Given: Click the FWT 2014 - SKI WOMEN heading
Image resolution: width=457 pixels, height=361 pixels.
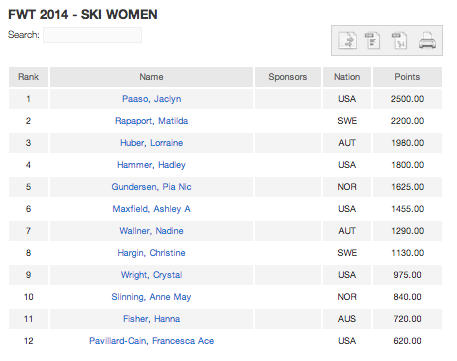Looking at the screenshot, I should [83, 15].
